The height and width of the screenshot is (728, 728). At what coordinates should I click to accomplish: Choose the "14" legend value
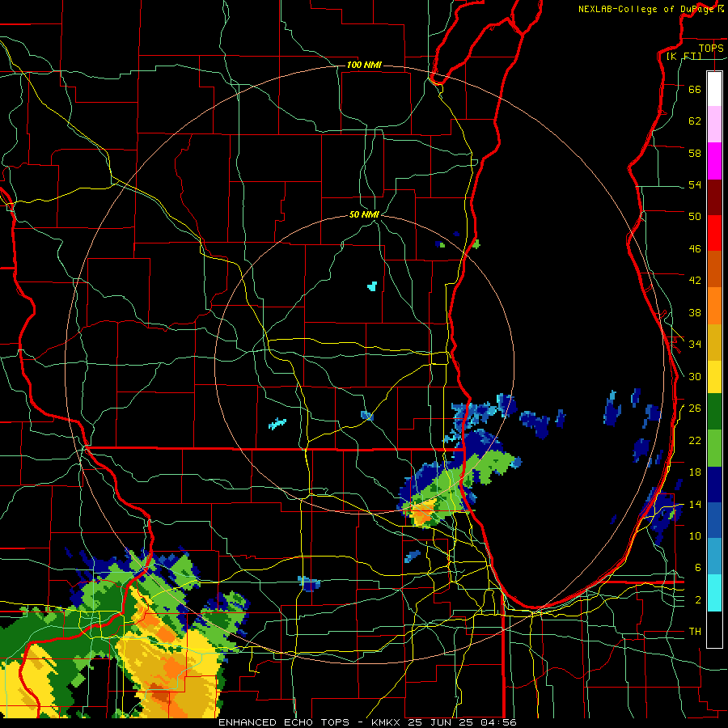click(x=695, y=504)
